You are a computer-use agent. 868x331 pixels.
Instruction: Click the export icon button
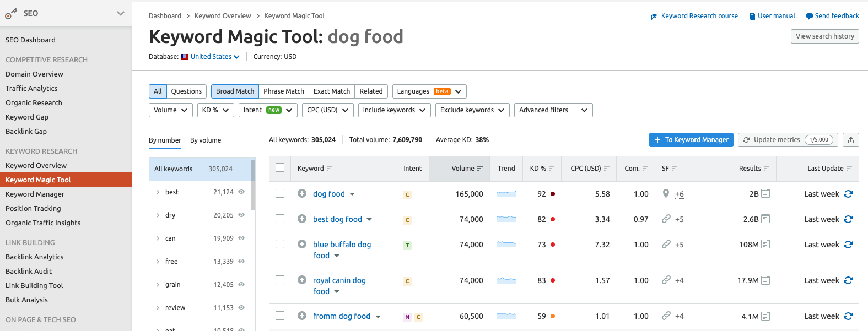[850, 140]
